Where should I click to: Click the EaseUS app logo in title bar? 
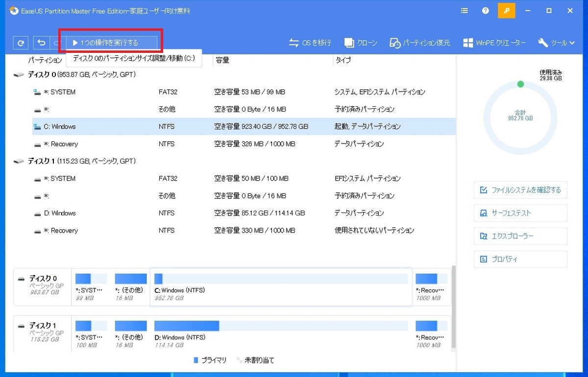click(x=13, y=11)
